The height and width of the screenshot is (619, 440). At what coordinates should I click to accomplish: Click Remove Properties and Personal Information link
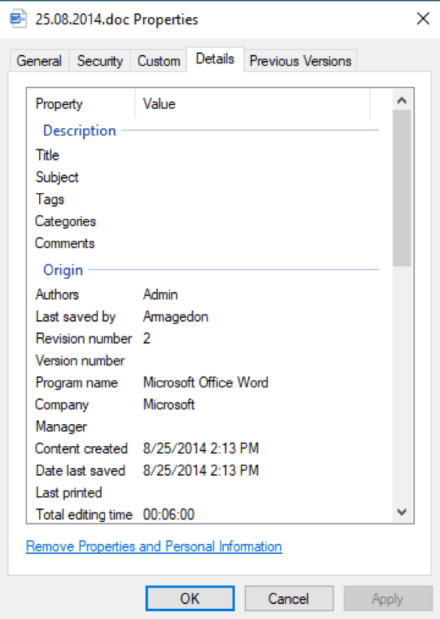point(154,546)
